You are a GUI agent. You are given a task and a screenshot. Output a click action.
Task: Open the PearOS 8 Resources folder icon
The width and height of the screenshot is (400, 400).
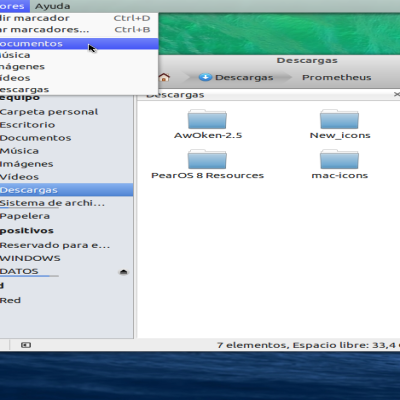pyautogui.click(x=207, y=159)
